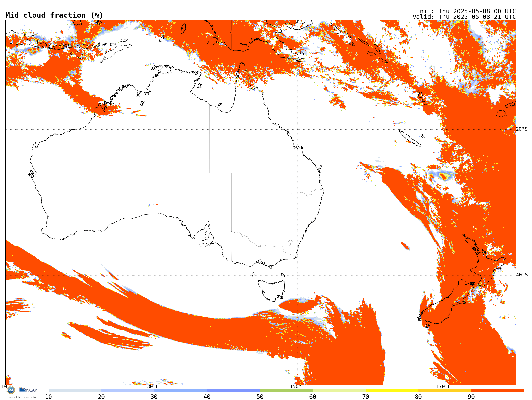
Task: Click the New Caledonia island outline
Action: click(x=410, y=138)
